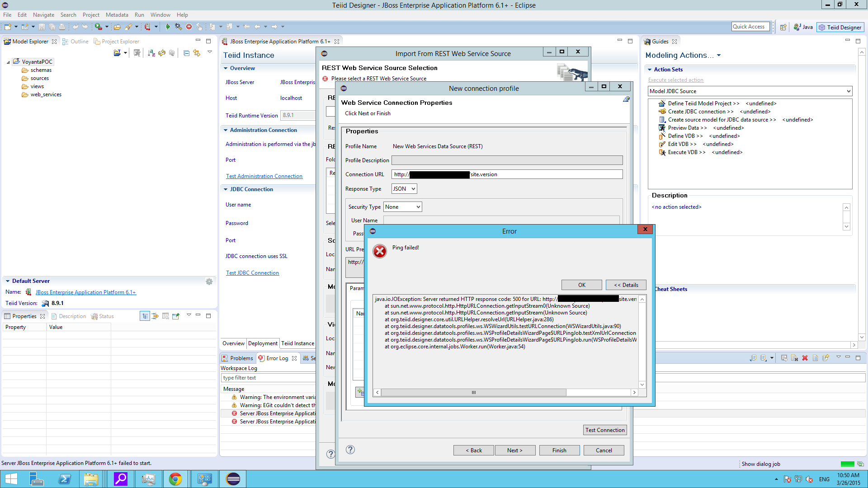Click Show Advanced Properties icon in Properties view
The image size is (868, 488).
155,316
